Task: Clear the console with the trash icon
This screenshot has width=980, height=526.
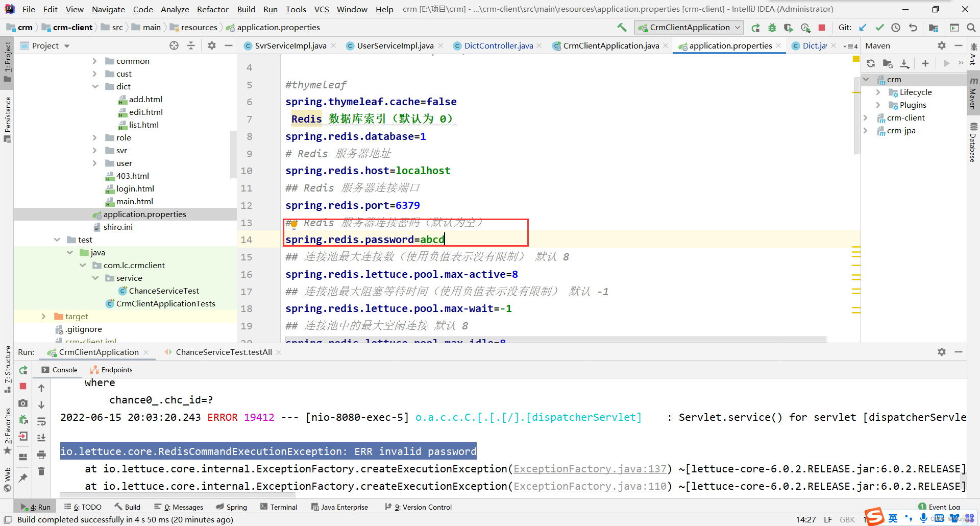Action: click(x=41, y=471)
